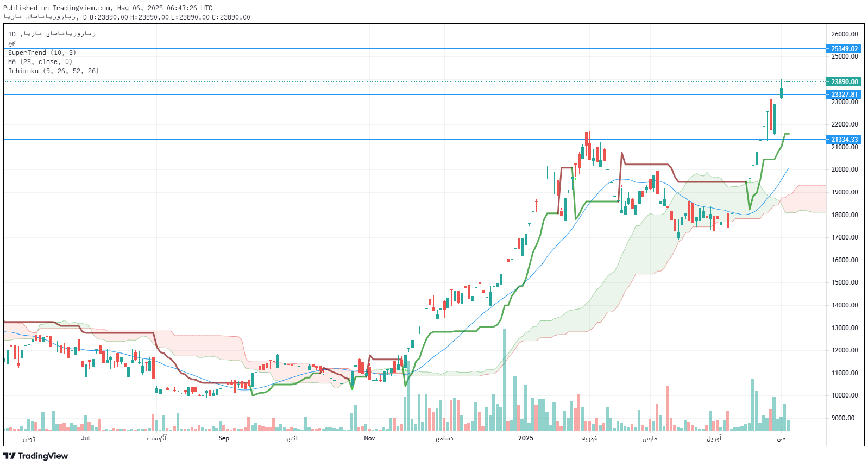Click the مارس label on the time axis
Viewport: 868px width, 466px height.
[650, 438]
